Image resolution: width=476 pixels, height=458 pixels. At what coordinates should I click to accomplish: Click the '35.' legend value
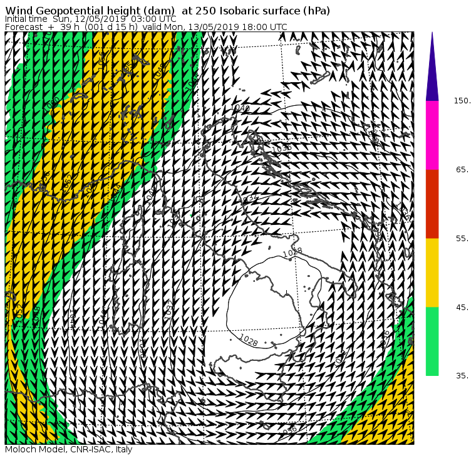click(x=462, y=376)
